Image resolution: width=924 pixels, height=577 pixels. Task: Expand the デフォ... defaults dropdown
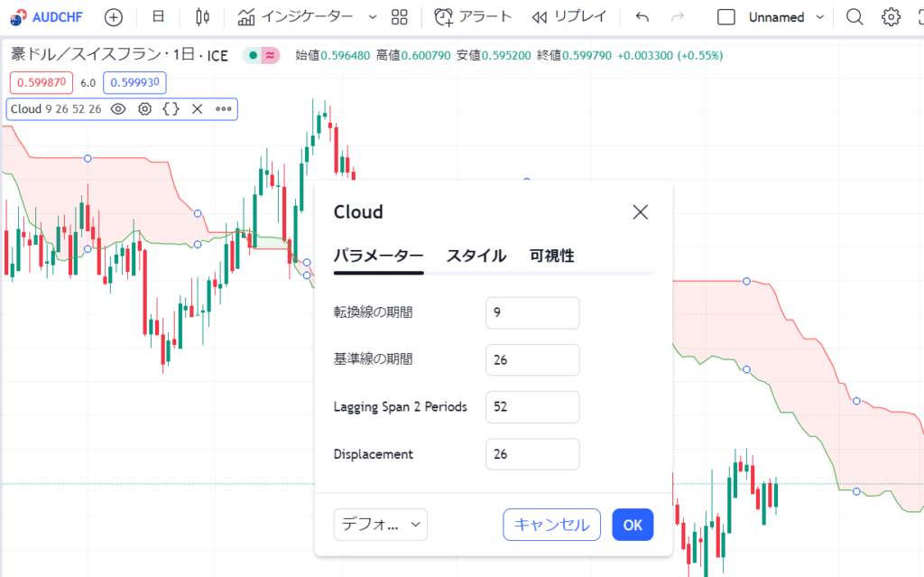(x=380, y=525)
